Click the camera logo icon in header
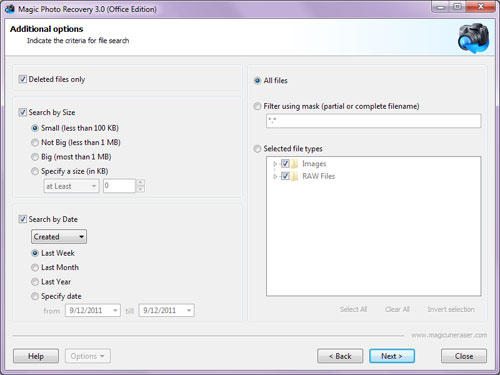Image resolution: width=500 pixels, height=375 pixels. tap(473, 38)
